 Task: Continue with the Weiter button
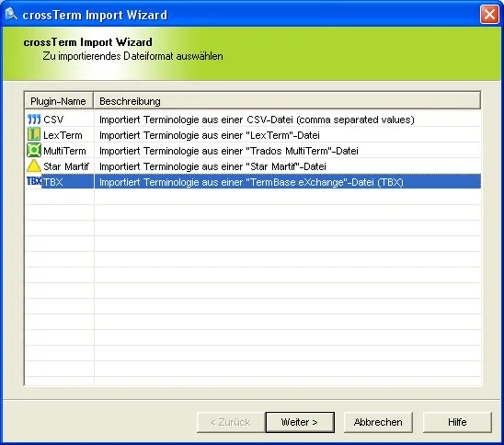300,422
